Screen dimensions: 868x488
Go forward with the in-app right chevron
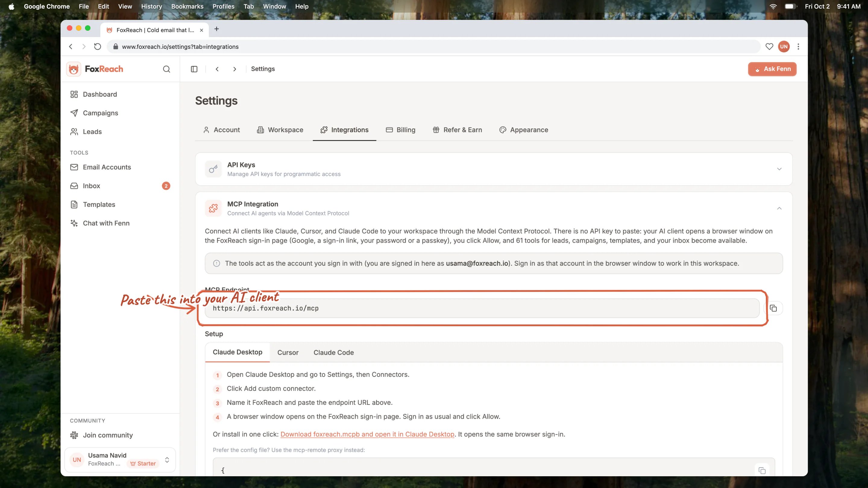234,69
